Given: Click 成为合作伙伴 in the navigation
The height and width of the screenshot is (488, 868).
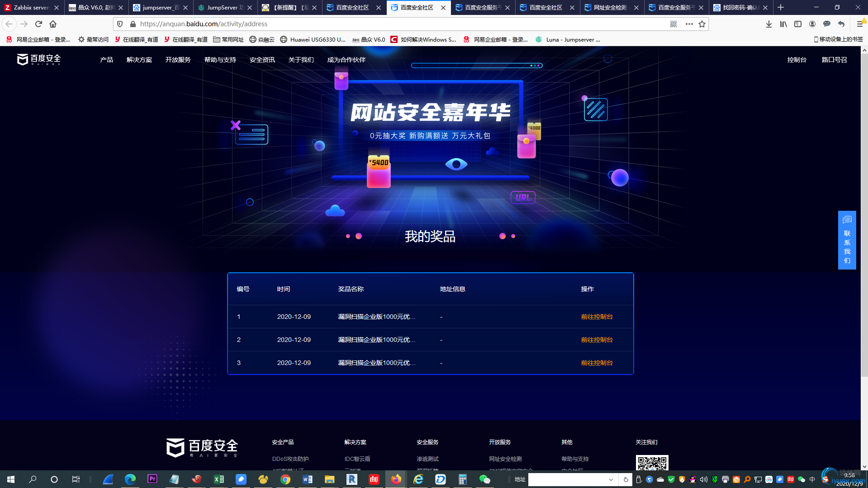Looking at the screenshot, I should [346, 60].
